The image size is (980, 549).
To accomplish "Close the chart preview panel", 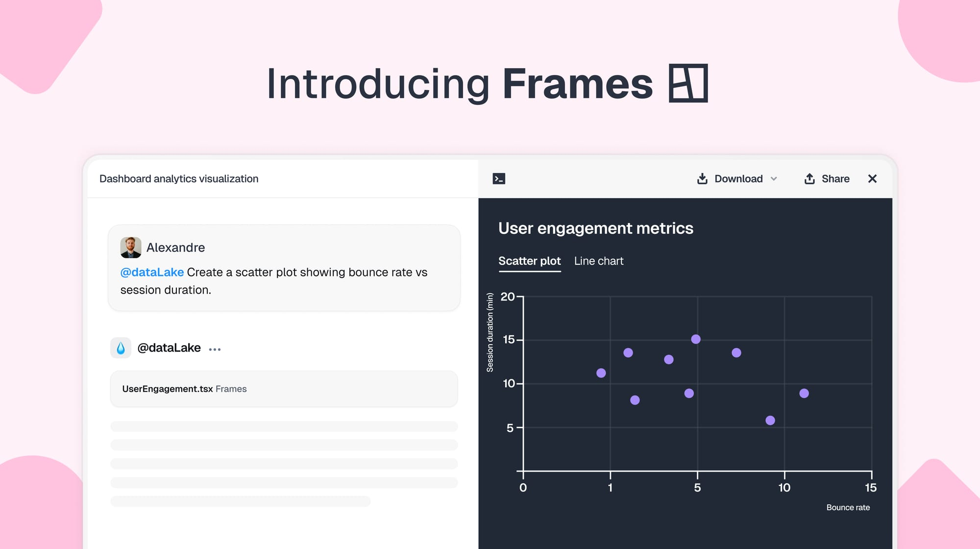I will click(872, 178).
